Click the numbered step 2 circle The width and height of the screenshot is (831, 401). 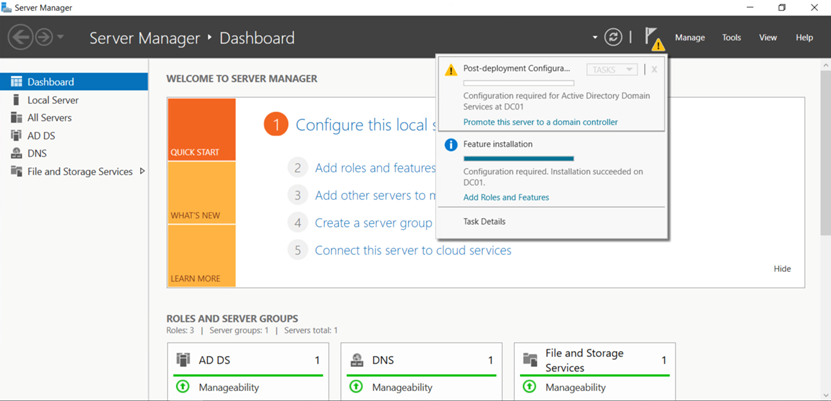[x=298, y=168]
